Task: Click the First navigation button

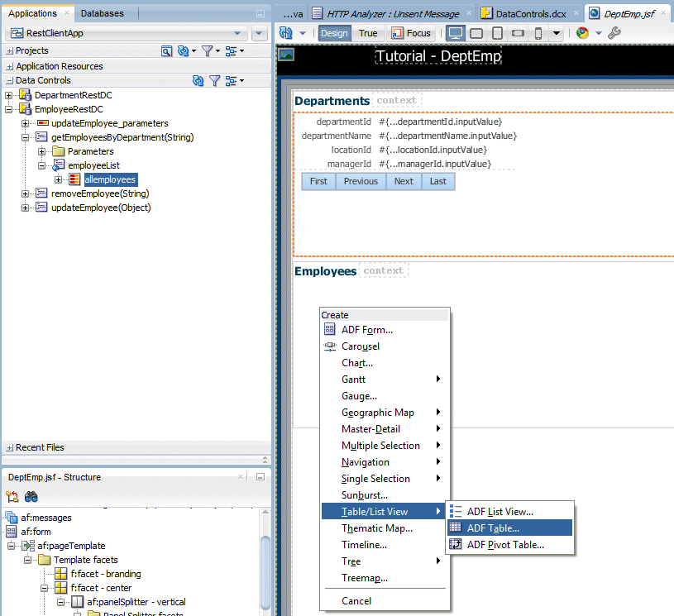Action: coord(318,181)
